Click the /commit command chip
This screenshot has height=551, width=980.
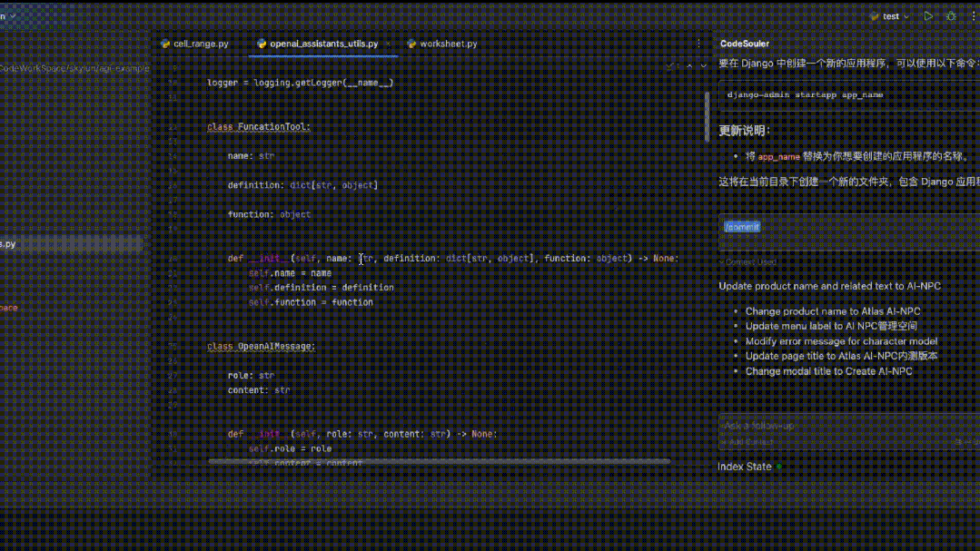tap(742, 227)
